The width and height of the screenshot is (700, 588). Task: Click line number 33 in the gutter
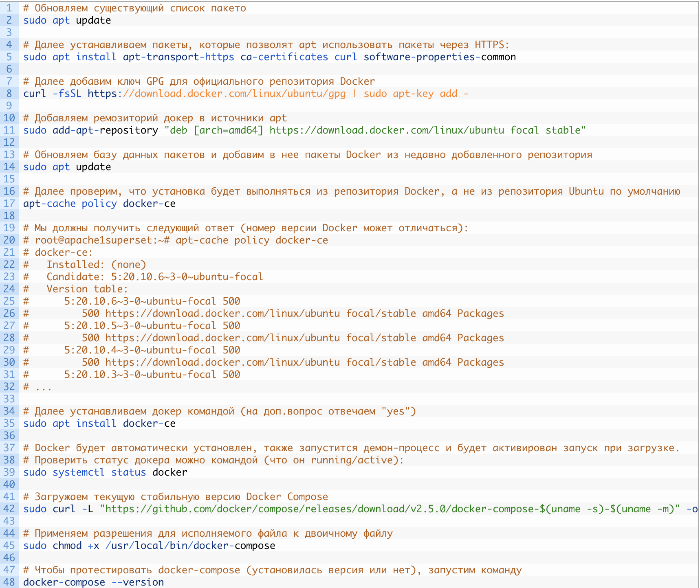click(x=9, y=399)
